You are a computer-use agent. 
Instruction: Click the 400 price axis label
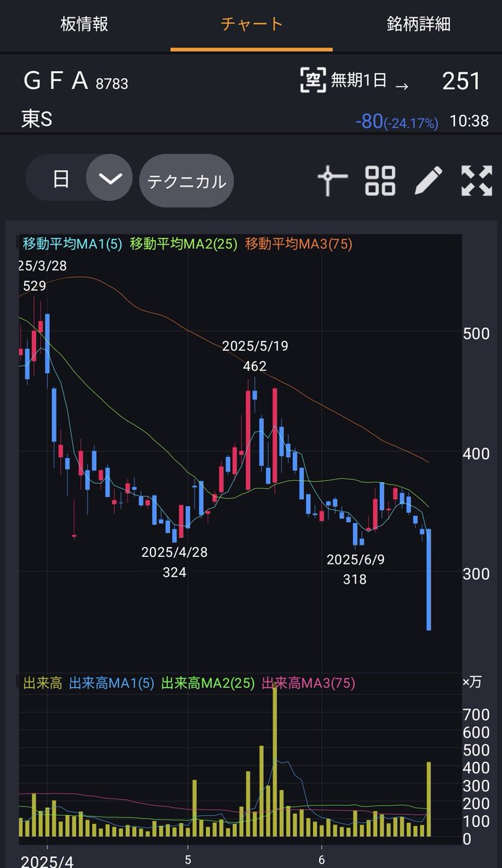click(x=475, y=454)
